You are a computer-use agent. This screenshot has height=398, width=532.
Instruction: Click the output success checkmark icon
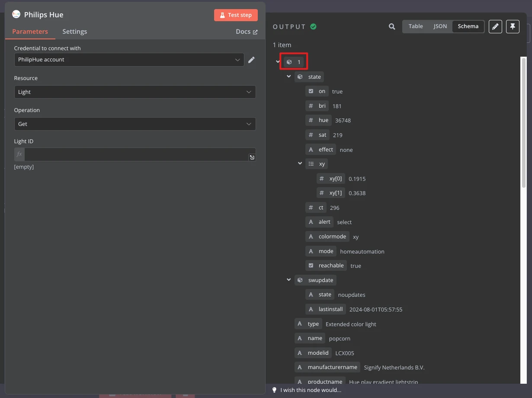(313, 27)
